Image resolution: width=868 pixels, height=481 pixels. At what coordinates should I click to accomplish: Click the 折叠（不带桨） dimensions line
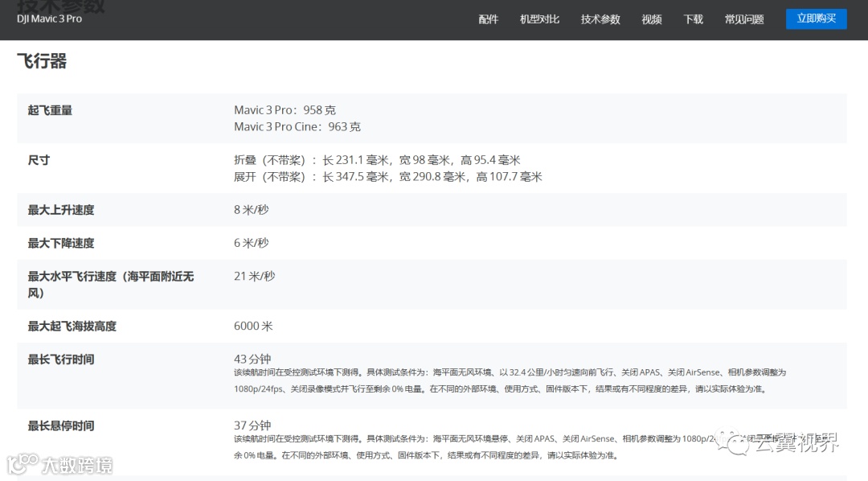point(377,160)
